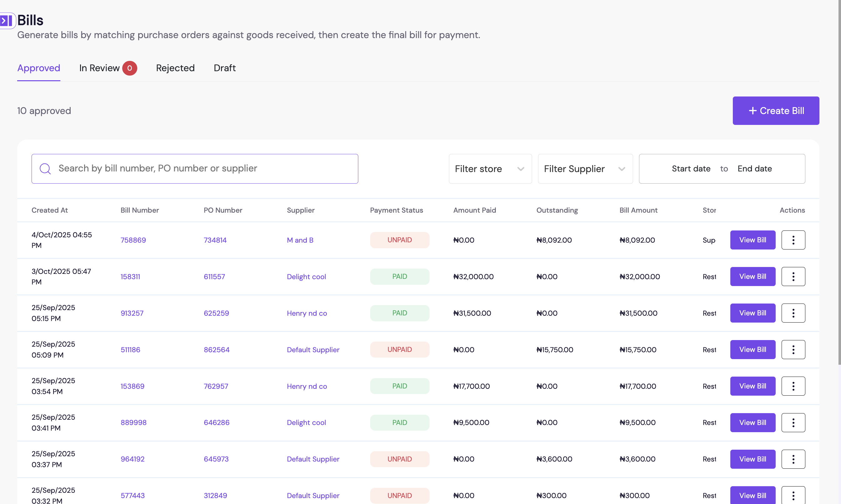Open three-dot actions for bill 964192
This screenshot has height=504, width=841.
coord(793,459)
